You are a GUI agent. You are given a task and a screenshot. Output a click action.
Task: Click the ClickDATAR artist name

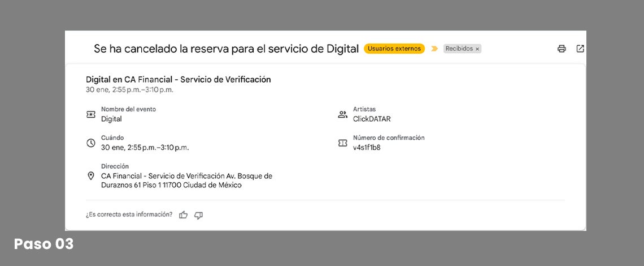tap(372, 119)
